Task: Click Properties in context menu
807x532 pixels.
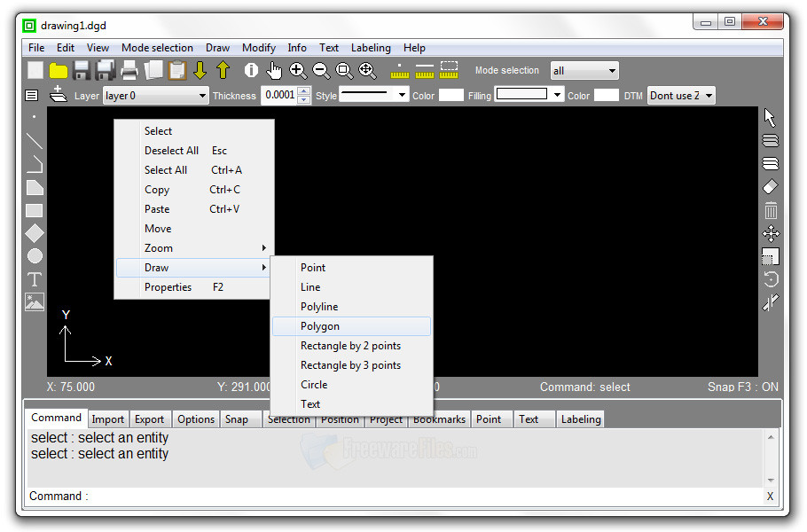Action: [x=194, y=287]
